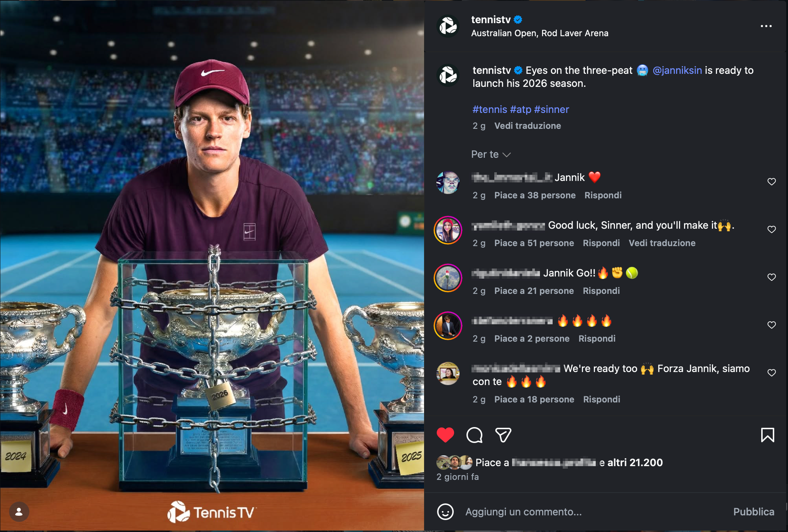Screen dimensions: 788x532
Task: Open the @janniksin mention
Action: pyautogui.click(x=677, y=70)
